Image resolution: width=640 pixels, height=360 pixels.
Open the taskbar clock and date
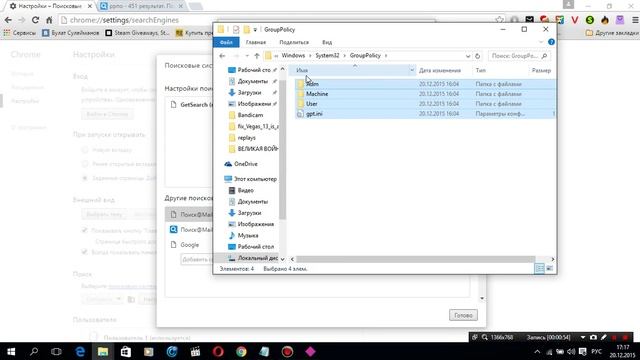tap(622, 351)
